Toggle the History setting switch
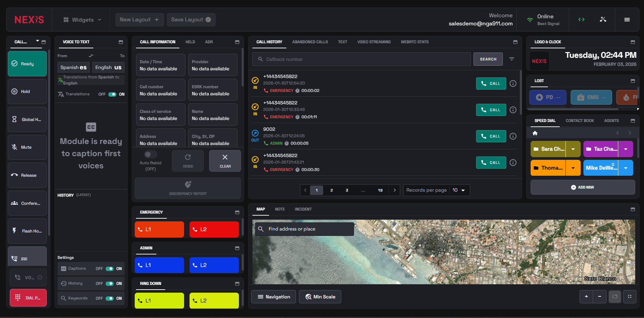Screen dimensions: 644x318 pyautogui.click(x=109, y=284)
